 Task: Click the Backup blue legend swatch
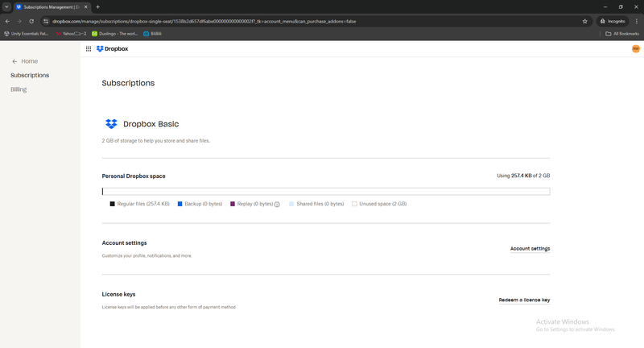pos(180,204)
